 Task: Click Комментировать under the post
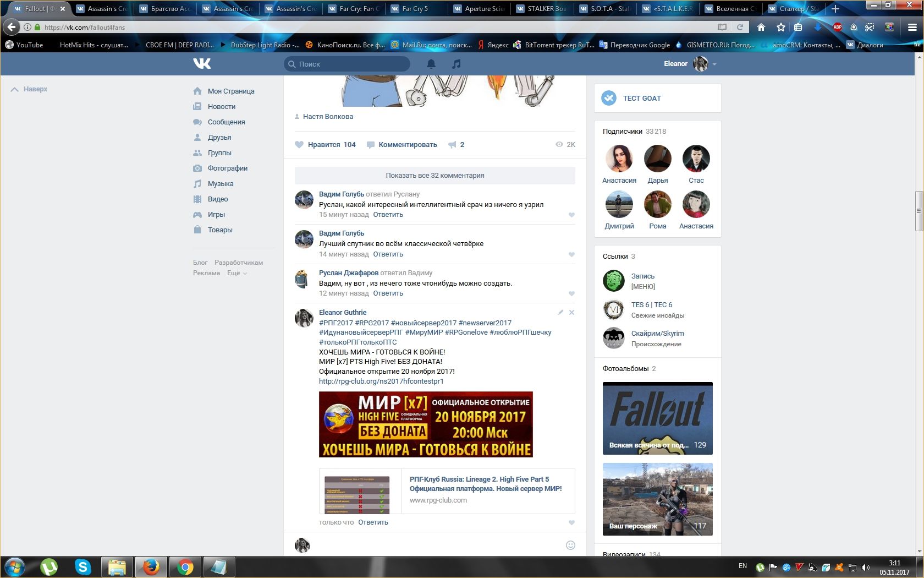[x=402, y=145]
